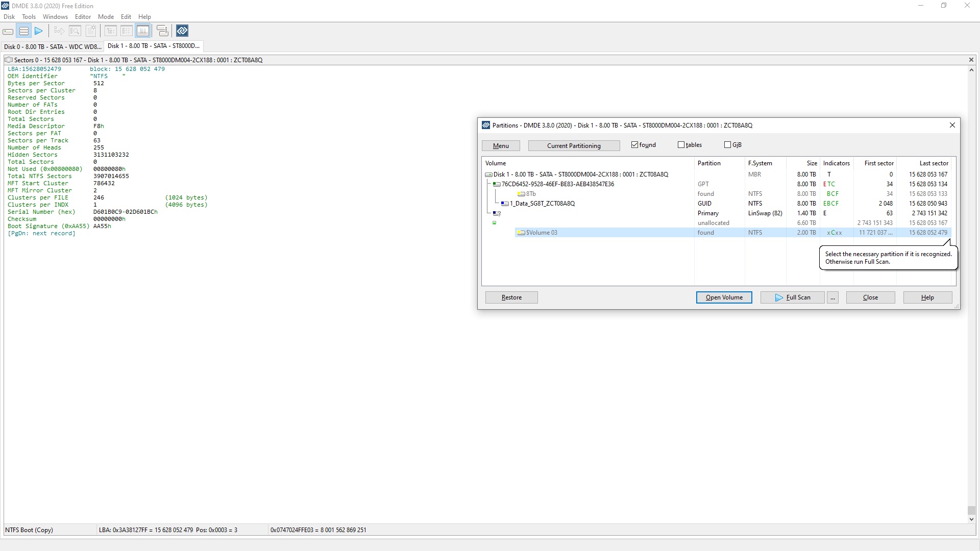Sort by the Size column header
The image size is (980, 551).
coord(803,163)
